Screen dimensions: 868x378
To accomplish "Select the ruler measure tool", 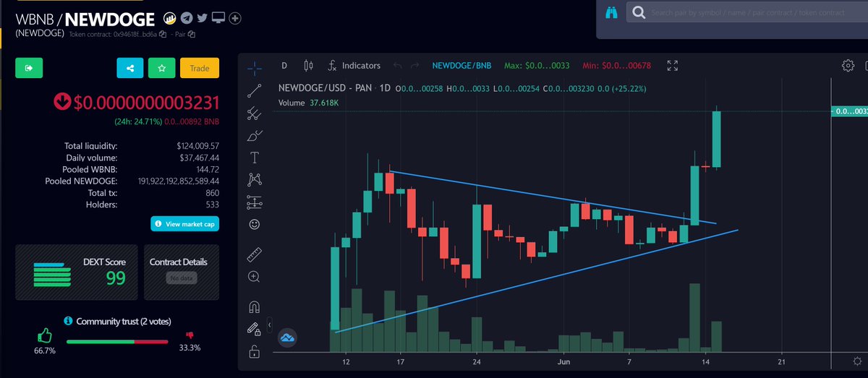I will point(254,254).
